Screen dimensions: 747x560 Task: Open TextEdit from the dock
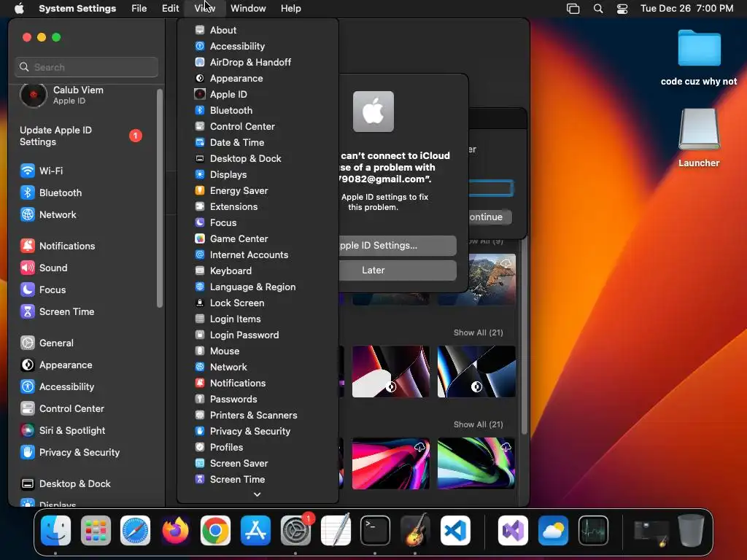tap(336, 530)
